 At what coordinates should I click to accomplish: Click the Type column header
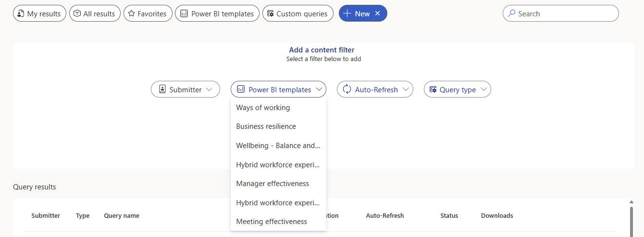pyautogui.click(x=83, y=216)
